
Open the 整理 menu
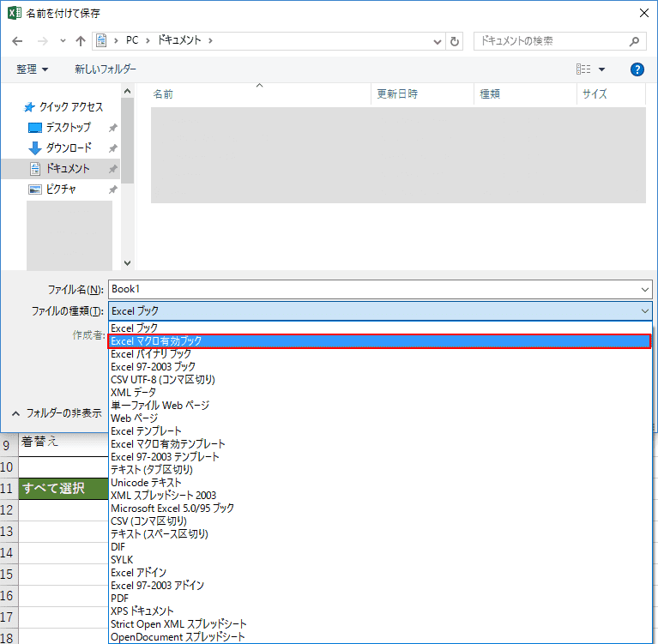pos(33,69)
